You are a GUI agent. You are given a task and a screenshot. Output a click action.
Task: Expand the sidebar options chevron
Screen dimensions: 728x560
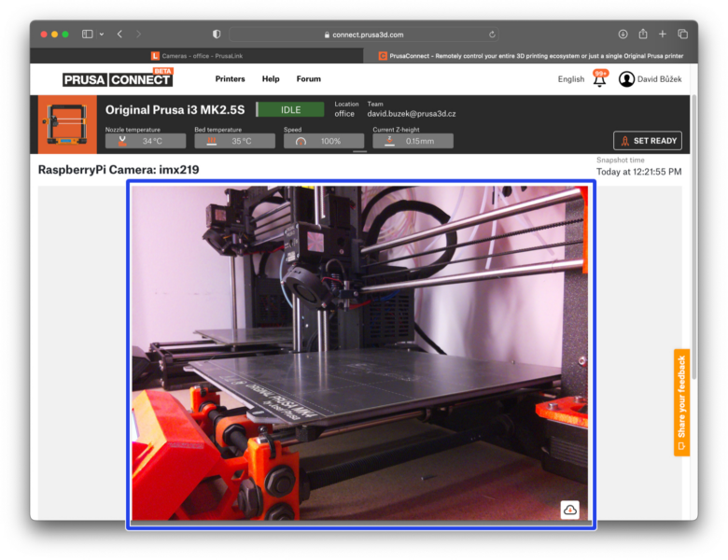[101, 34]
